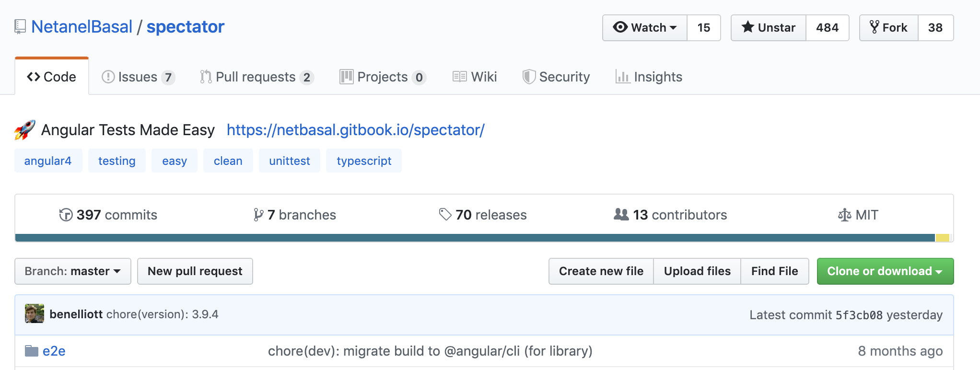Click the 'Angular Tests Made Easy' description
The image size is (980, 370).
(x=128, y=130)
